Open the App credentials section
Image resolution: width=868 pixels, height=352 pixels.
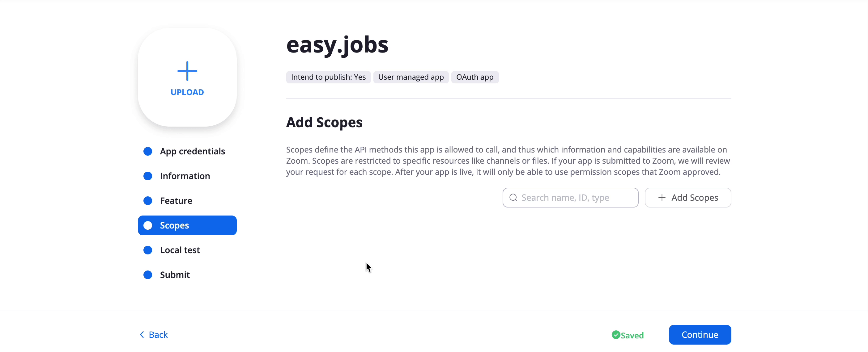(x=187, y=151)
